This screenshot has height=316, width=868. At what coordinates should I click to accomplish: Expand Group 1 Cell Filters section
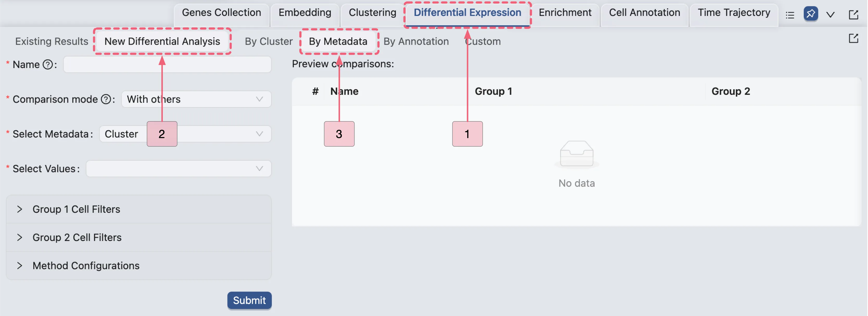76,209
